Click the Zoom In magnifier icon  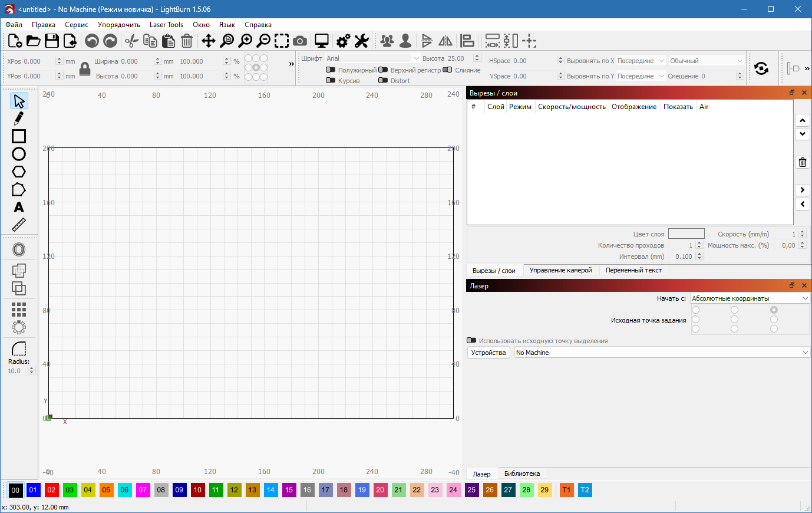(245, 41)
